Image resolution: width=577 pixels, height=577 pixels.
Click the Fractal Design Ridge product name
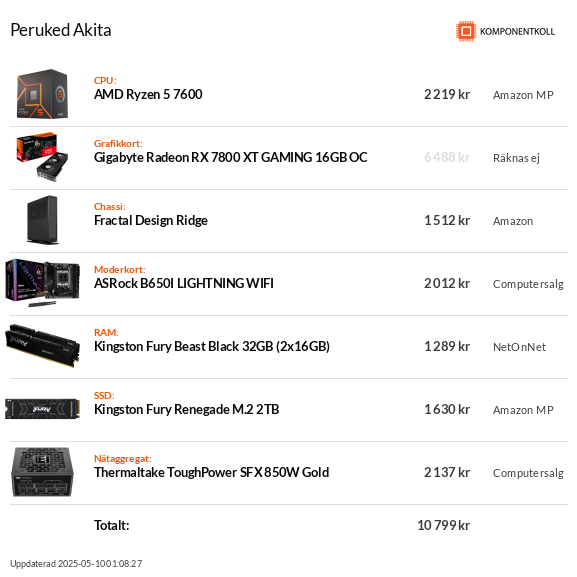click(151, 220)
